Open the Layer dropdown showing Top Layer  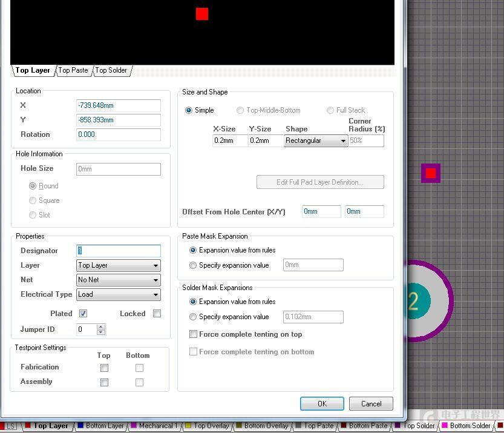119,265
